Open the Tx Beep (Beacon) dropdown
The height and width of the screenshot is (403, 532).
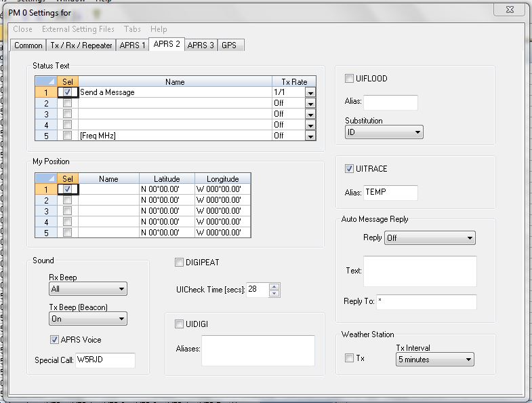(88, 318)
